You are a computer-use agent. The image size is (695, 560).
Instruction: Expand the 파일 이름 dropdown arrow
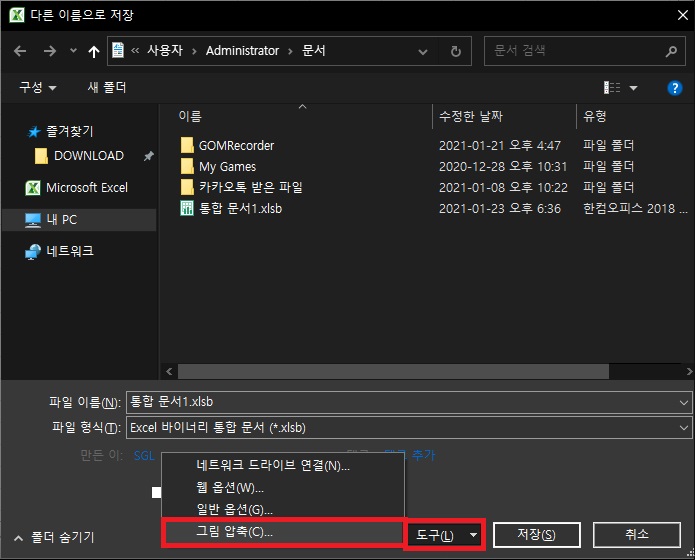point(683,403)
